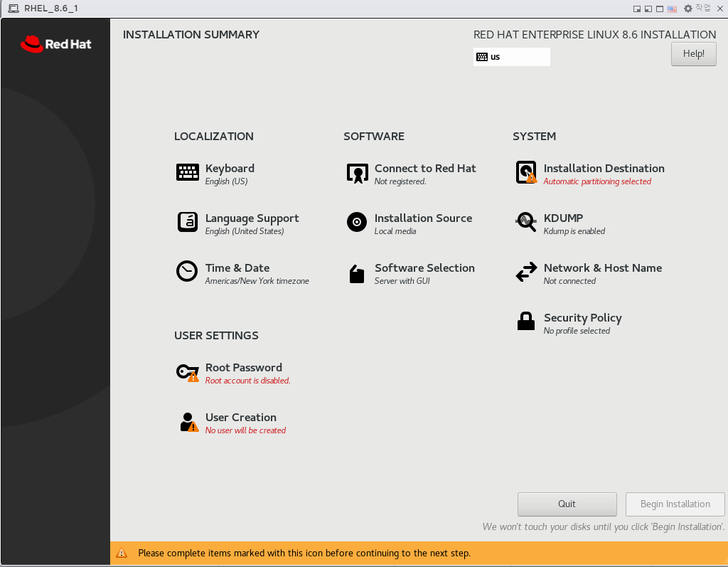
Task: Click the RHEL_8.6_1 window title text
Action: point(51,9)
